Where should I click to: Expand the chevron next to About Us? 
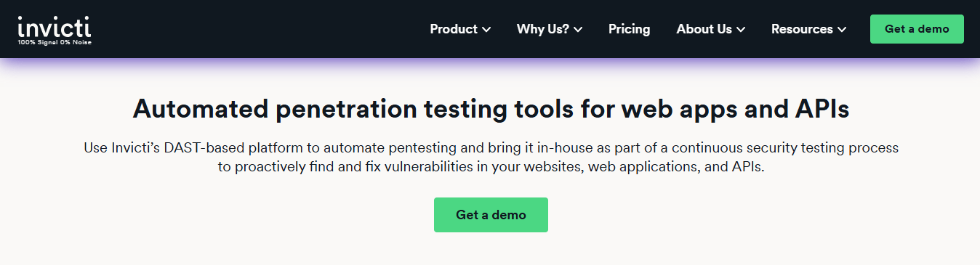pyautogui.click(x=741, y=30)
